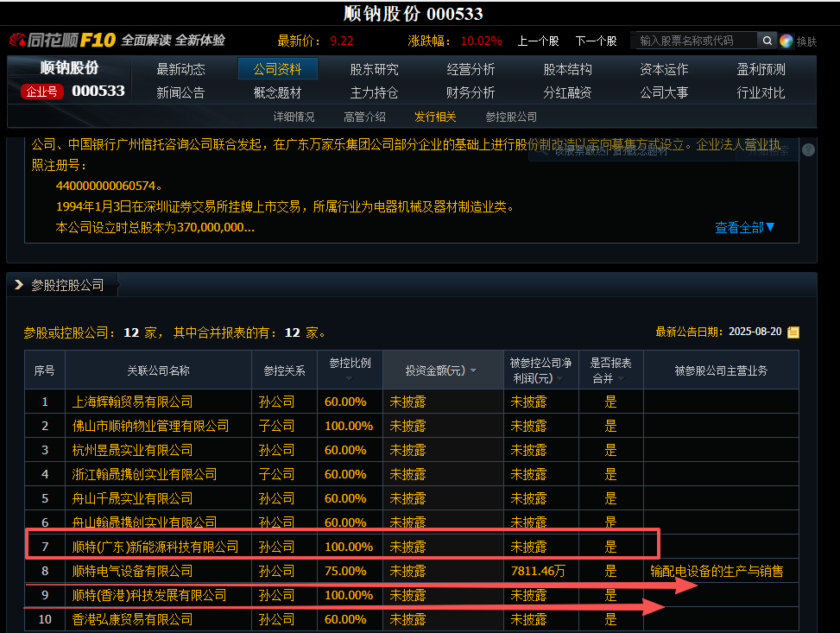Image resolution: width=840 pixels, height=633 pixels.
Task: Open the 新闻公告 tab
Action: 180,92
